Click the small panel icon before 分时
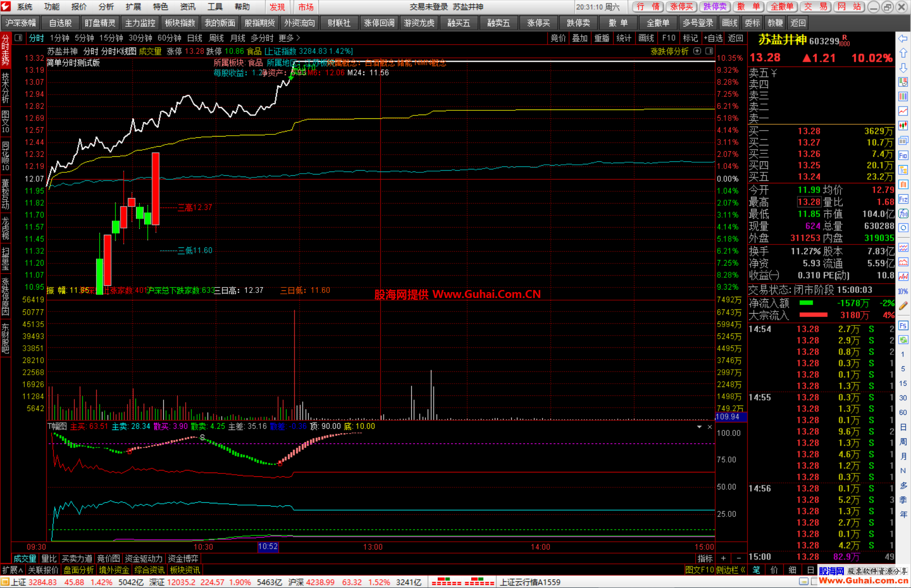Screen dimensions: 911x588 pos(18,38)
